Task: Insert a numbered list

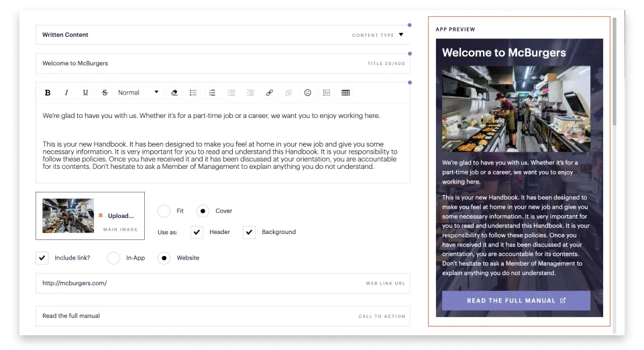Action: coord(212,93)
